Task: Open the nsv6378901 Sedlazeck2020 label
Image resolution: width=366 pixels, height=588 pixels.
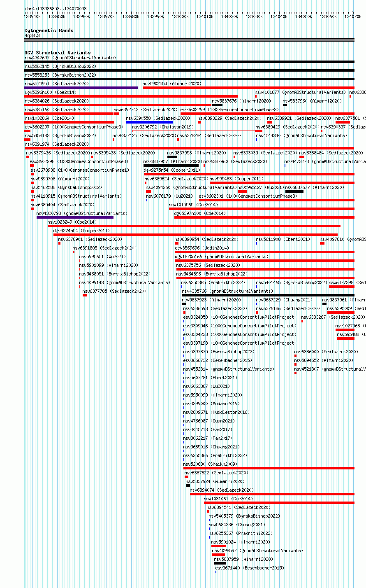Action: pos(90,239)
